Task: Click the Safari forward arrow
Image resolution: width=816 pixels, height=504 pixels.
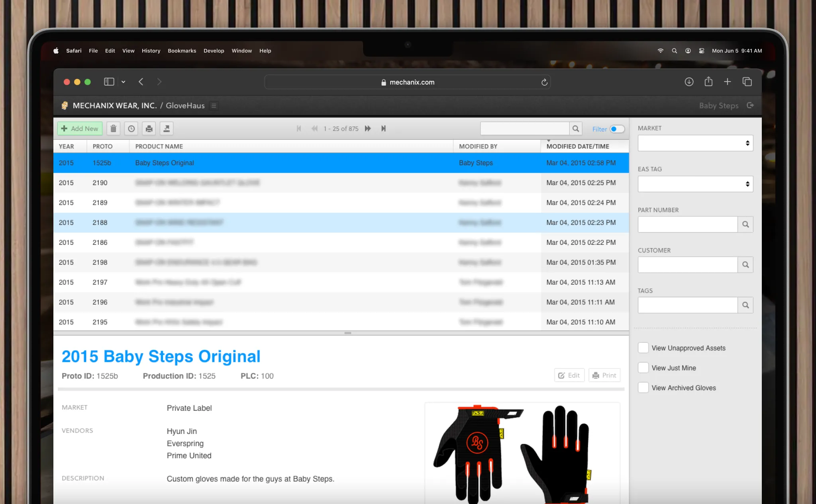Action: (x=159, y=82)
